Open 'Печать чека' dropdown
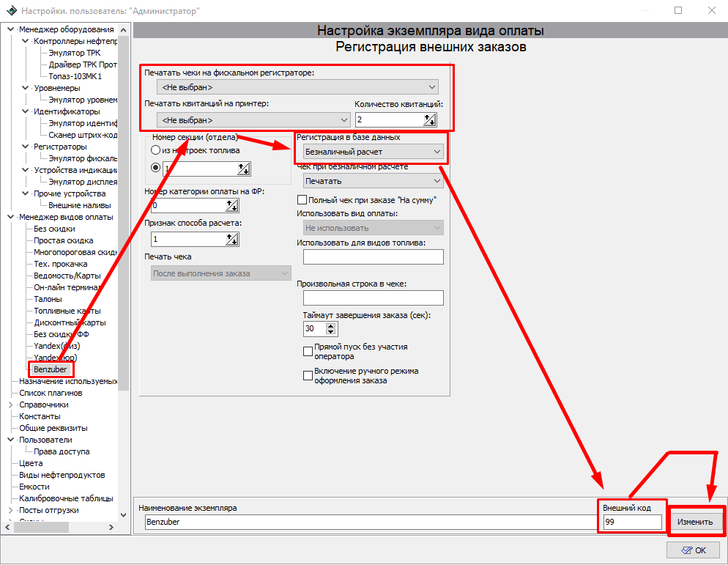Screen dimensions: 728x565 click(x=220, y=273)
